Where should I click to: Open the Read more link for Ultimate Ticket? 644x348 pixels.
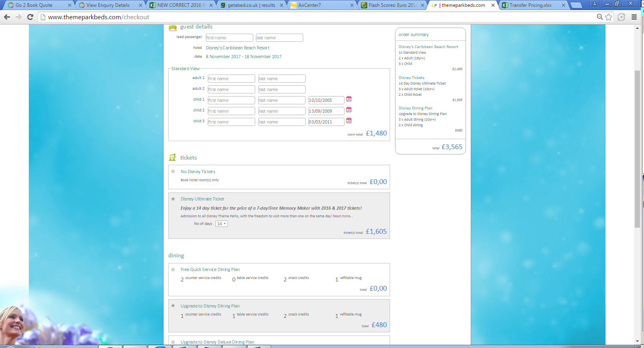coord(343,216)
